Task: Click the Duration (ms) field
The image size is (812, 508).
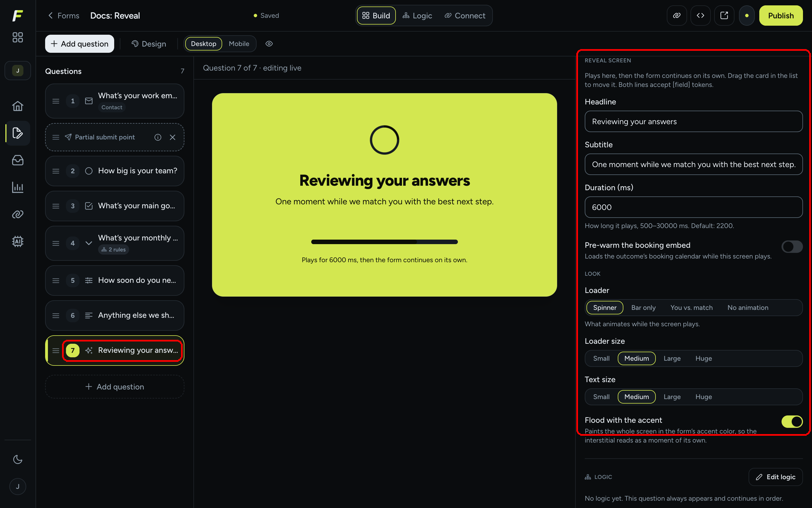Action: click(693, 207)
